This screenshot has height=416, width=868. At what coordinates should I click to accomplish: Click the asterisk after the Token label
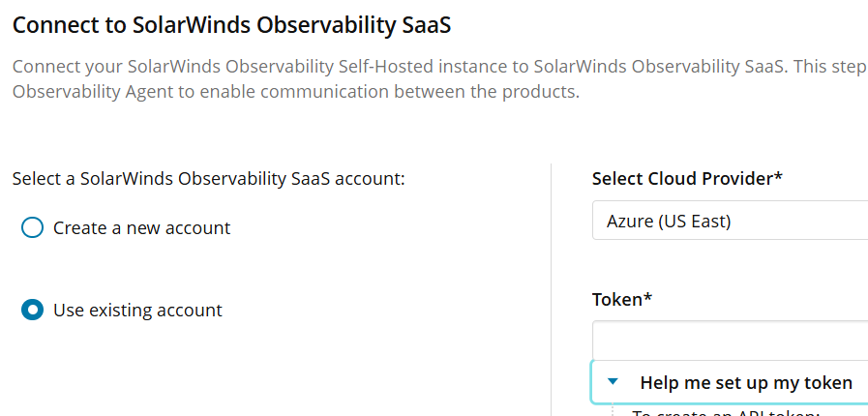pyautogui.click(x=647, y=298)
